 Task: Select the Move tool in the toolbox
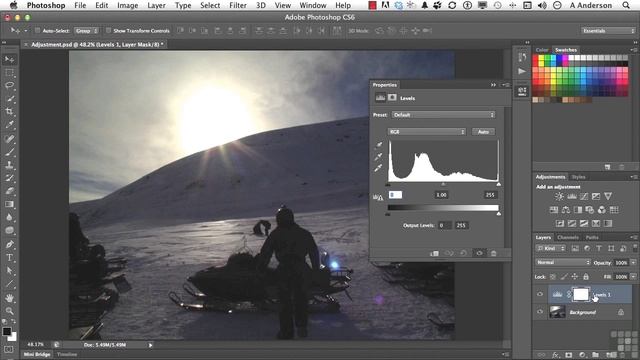(9, 60)
